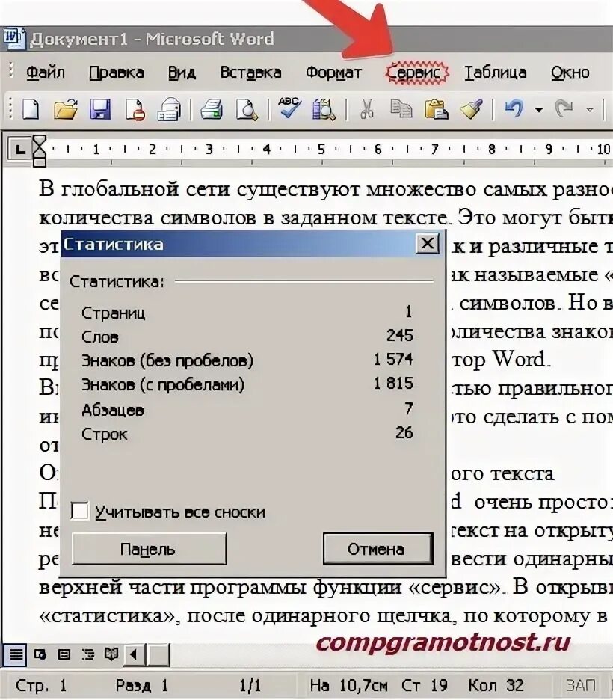The height and width of the screenshot is (700, 613).
Task: Close the Статистика dialog with X
Action: [x=428, y=244]
